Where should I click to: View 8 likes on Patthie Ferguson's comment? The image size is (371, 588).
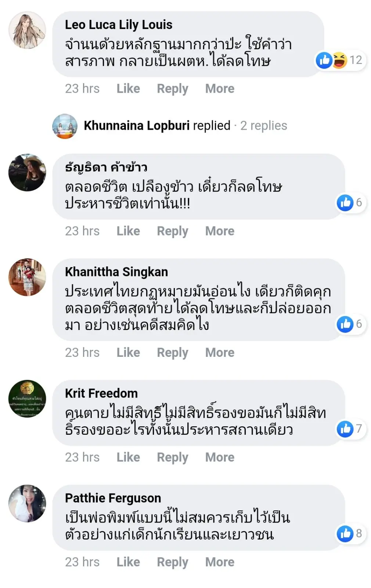350,534
